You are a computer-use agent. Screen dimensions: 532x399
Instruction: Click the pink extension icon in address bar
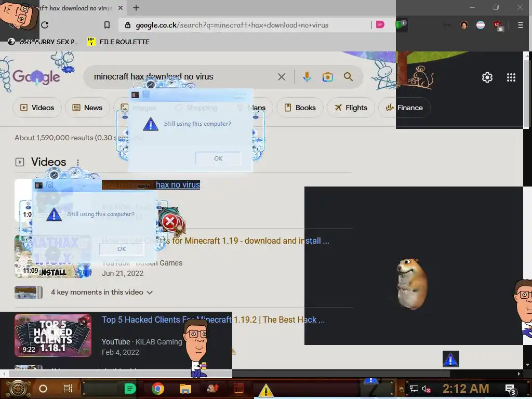click(x=380, y=24)
